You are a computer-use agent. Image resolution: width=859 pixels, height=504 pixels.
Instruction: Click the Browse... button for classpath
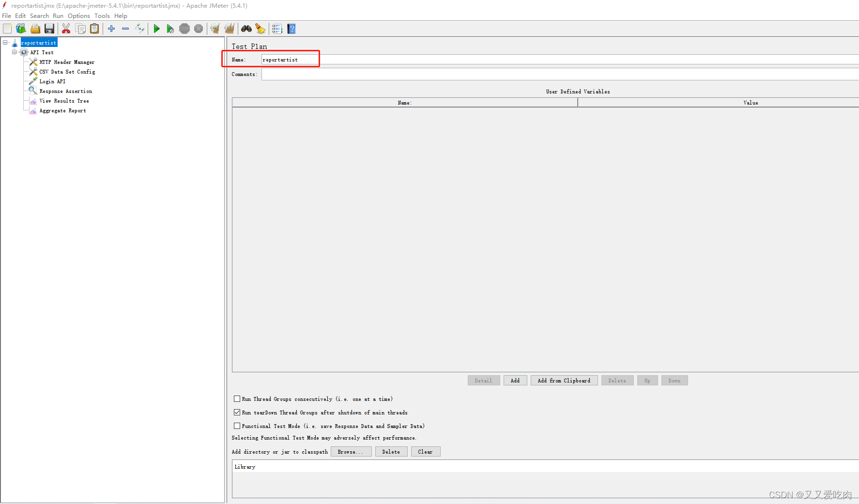tap(351, 452)
